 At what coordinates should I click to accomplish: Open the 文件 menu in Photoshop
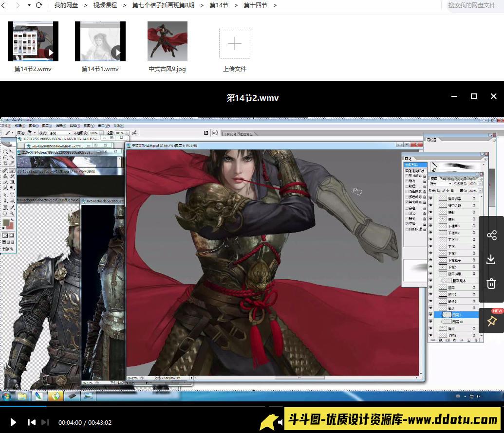pyautogui.click(x=6, y=126)
